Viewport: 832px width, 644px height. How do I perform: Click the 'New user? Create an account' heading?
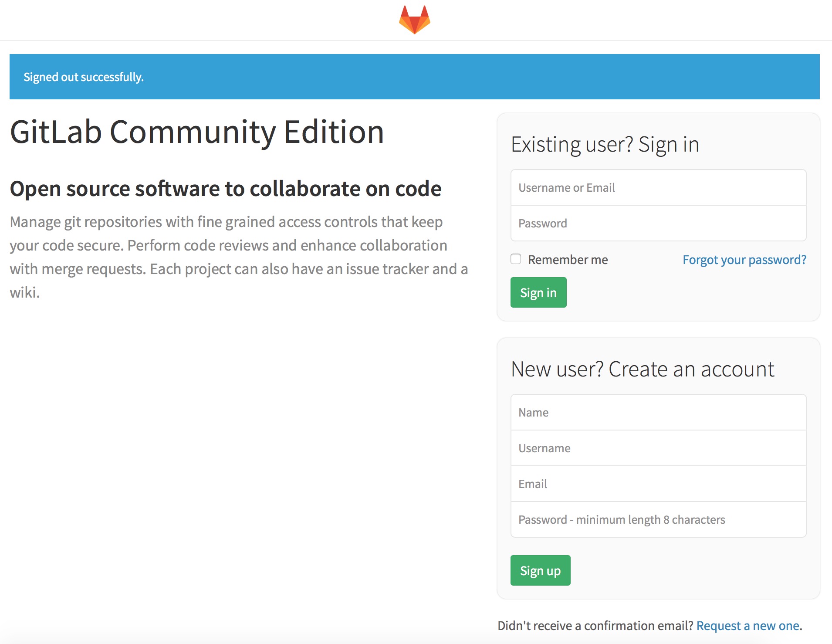643,369
